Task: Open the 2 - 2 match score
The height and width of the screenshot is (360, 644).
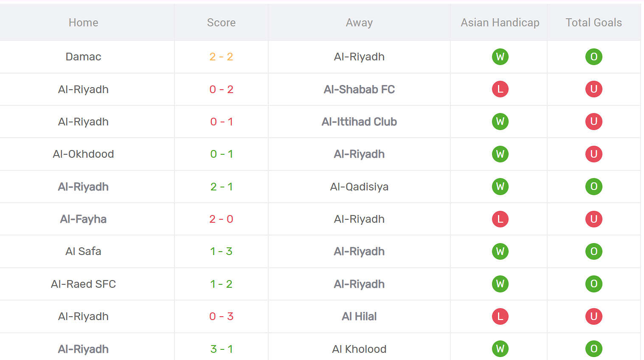Action: 221,57
